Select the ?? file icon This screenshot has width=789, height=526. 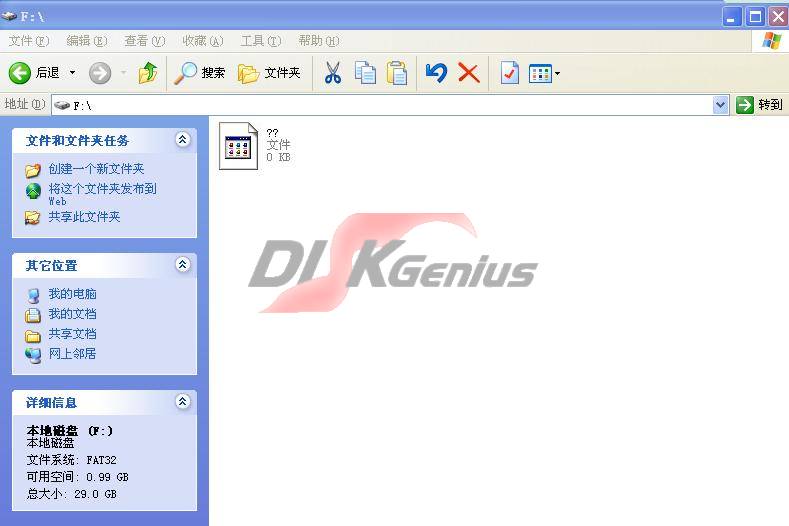[239, 146]
